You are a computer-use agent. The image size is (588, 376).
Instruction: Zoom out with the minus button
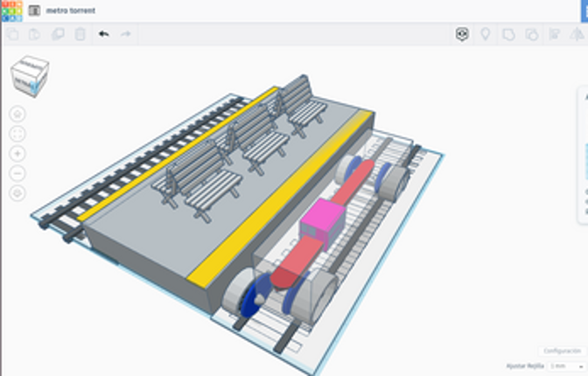point(18,173)
